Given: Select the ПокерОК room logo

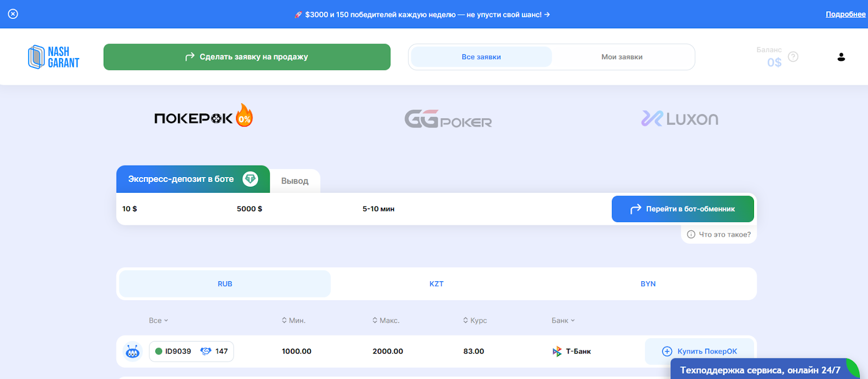Looking at the screenshot, I should pyautogui.click(x=203, y=117).
